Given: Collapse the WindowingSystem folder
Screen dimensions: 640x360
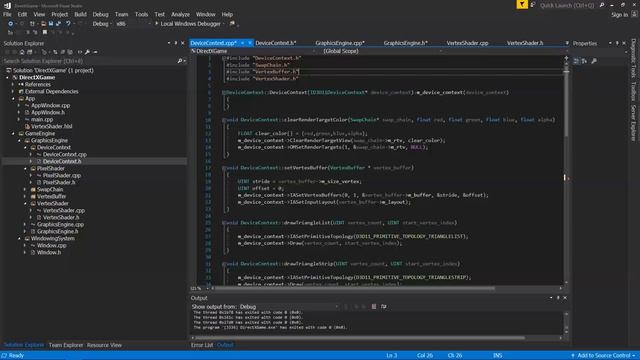Looking at the screenshot, I should click(19, 238).
